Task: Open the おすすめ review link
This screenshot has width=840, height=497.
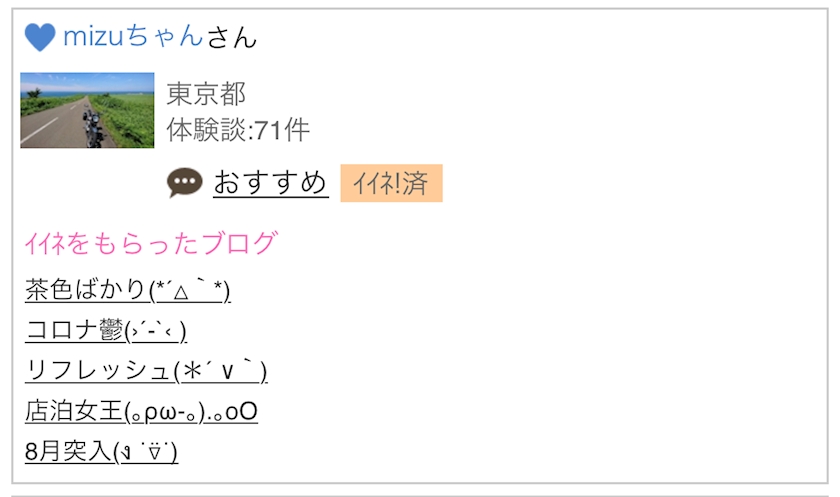Action: 270,183
